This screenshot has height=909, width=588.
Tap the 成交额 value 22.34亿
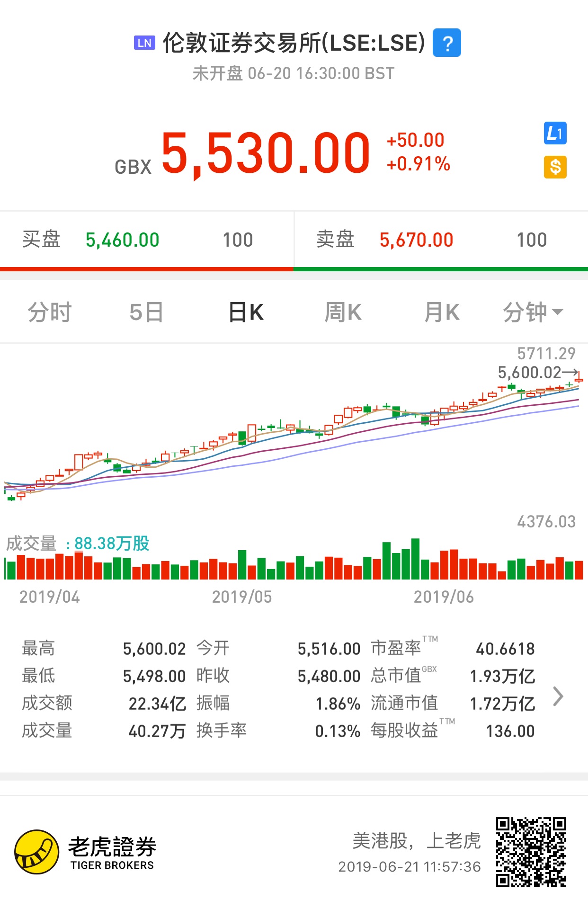pos(157,704)
